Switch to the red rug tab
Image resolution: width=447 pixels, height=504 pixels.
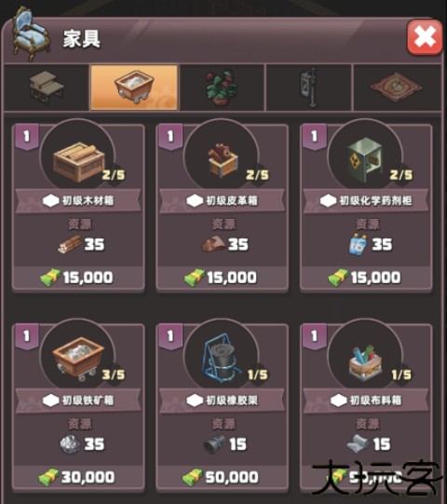tap(397, 88)
